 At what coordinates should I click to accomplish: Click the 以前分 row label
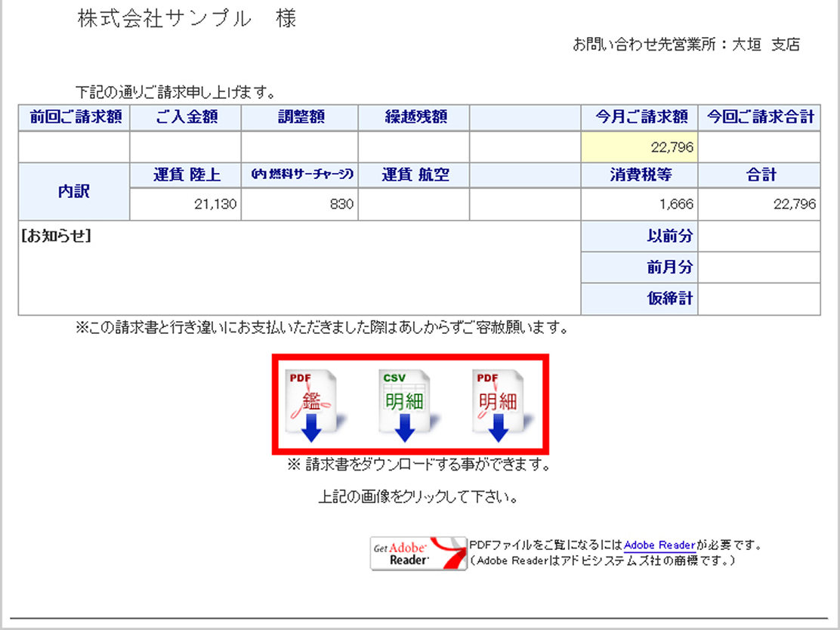tap(639, 236)
